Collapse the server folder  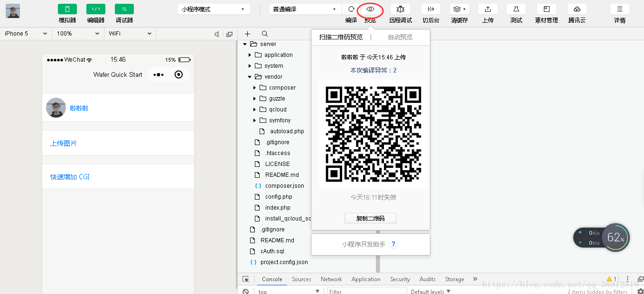[245, 44]
